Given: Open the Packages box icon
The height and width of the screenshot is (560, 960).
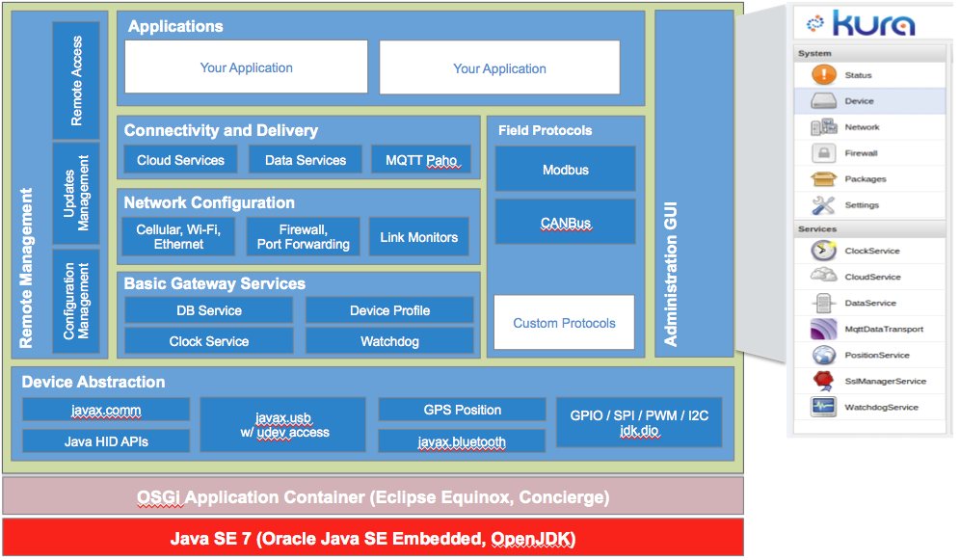Looking at the screenshot, I should [824, 179].
